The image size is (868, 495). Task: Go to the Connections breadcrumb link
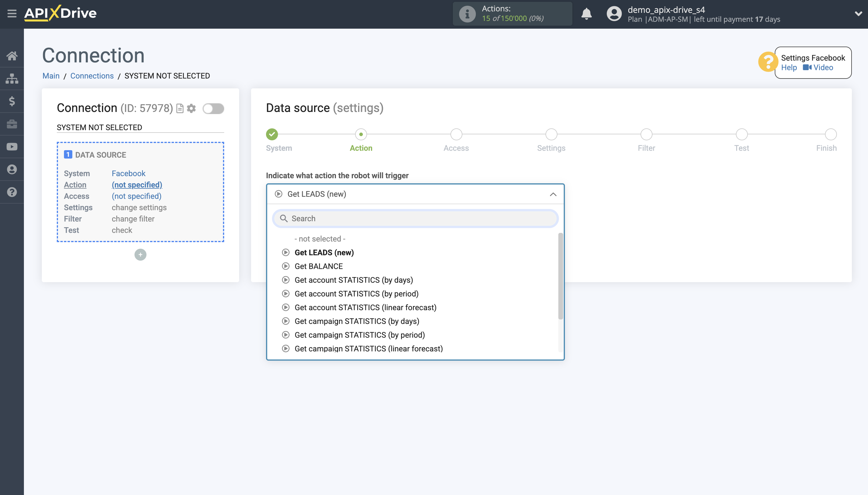click(92, 76)
